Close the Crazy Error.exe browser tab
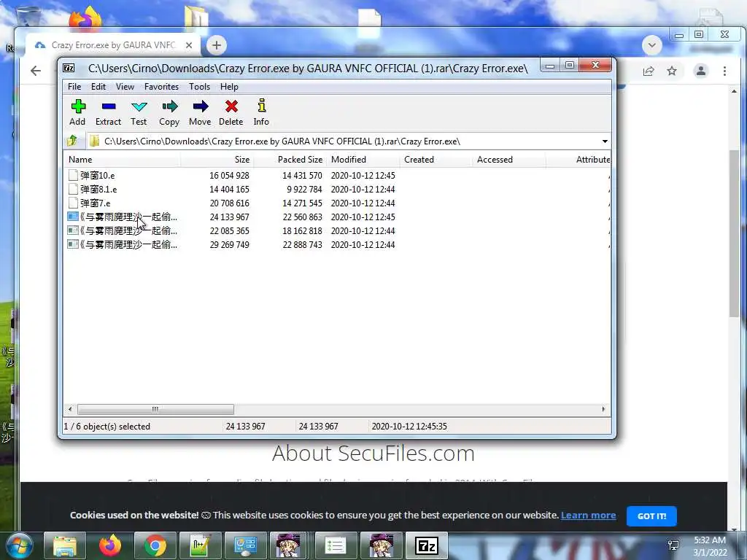This screenshot has width=747, height=560. click(x=189, y=45)
